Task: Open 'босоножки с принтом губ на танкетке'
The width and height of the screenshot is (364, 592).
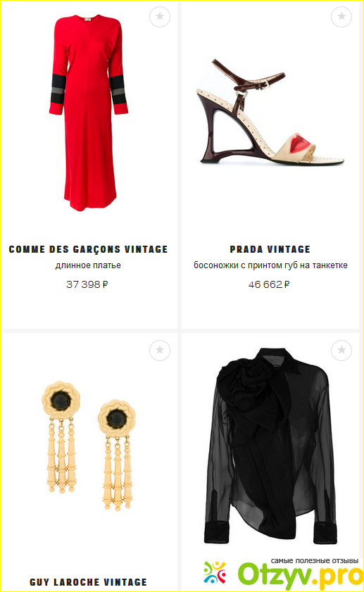Action: pos(270,265)
